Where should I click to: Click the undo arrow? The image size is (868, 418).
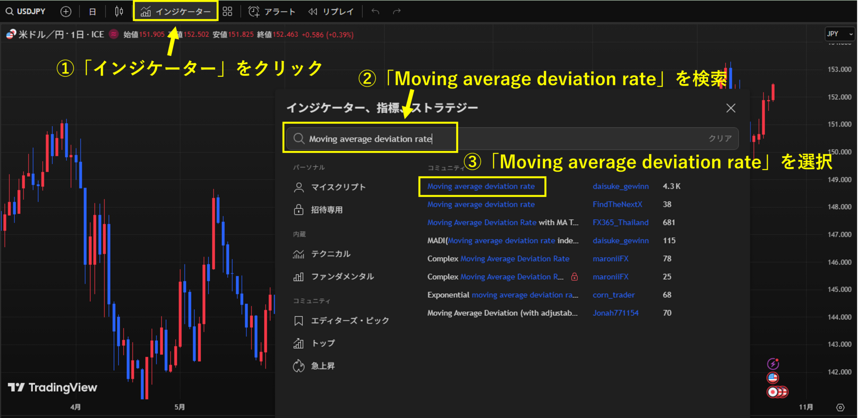[375, 11]
